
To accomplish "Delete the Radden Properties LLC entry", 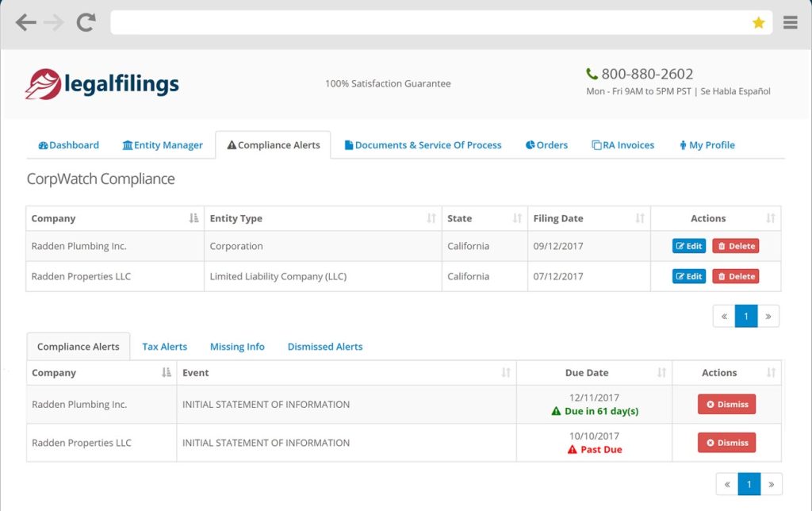I will pos(735,276).
